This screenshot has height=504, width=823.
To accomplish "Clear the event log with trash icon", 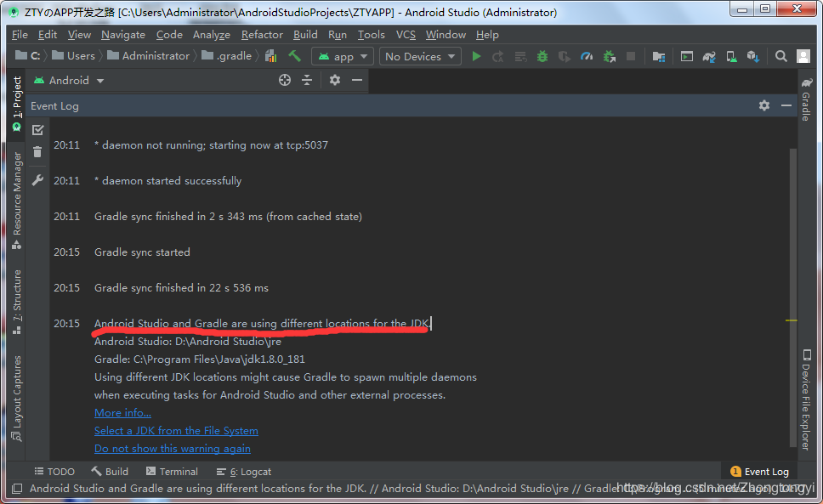I will click(37, 152).
